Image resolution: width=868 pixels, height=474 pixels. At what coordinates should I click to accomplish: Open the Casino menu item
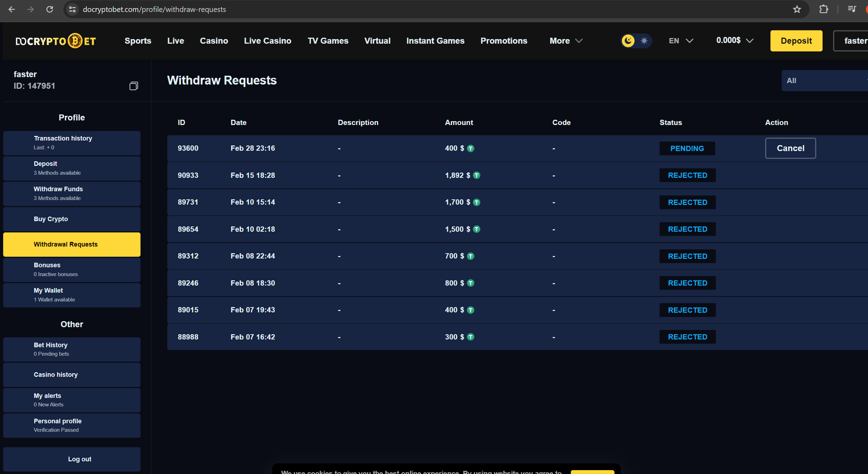[x=214, y=41]
